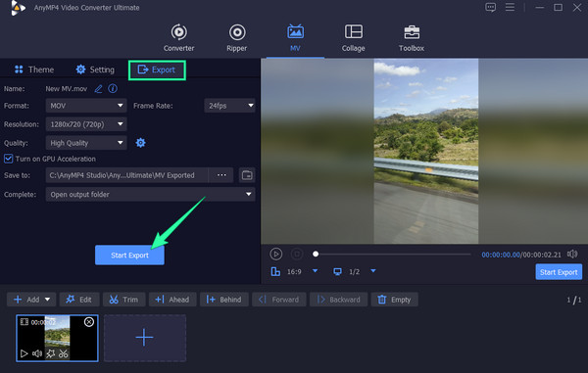Open the Frame Rate 24fps dropdown
The image size is (588, 373).
point(230,106)
